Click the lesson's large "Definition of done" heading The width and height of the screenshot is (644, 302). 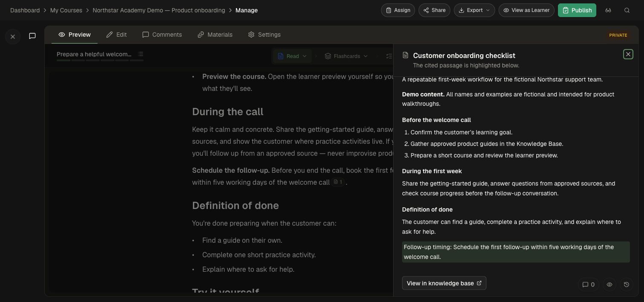coord(236,206)
